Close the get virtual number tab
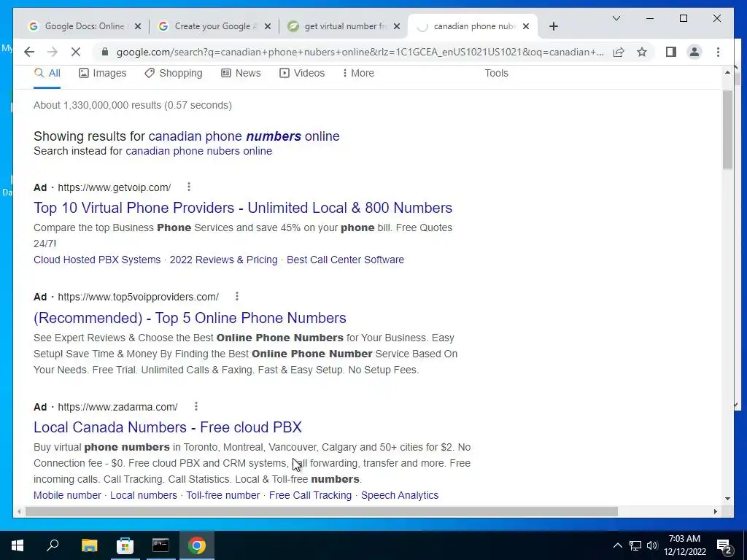The image size is (747, 560). [397, 26]
